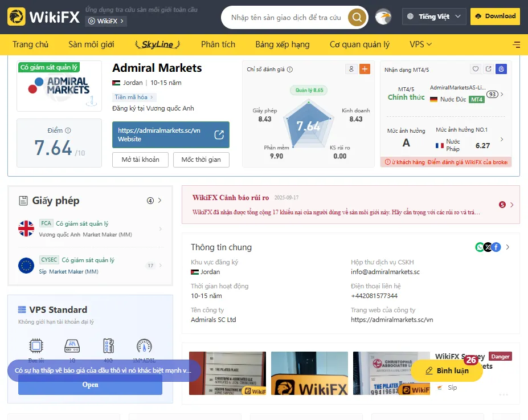Click the Facebook social icon
The image size is (528, 420).
[x=496, y=247]
